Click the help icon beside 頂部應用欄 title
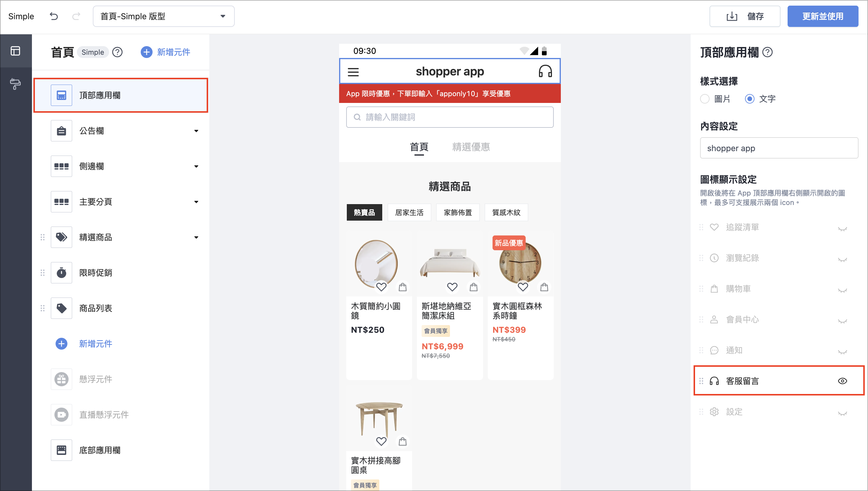Screen dimensions: 868x491 click(767, 52)
